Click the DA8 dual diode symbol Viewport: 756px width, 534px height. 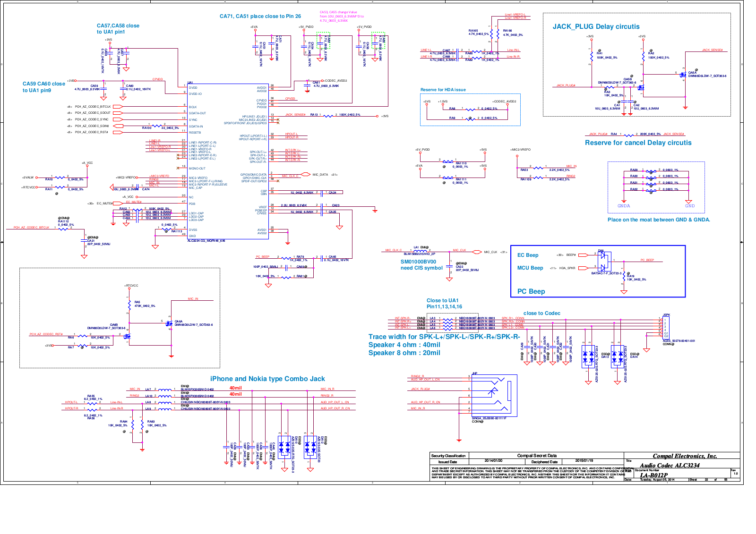coord(604,261)
